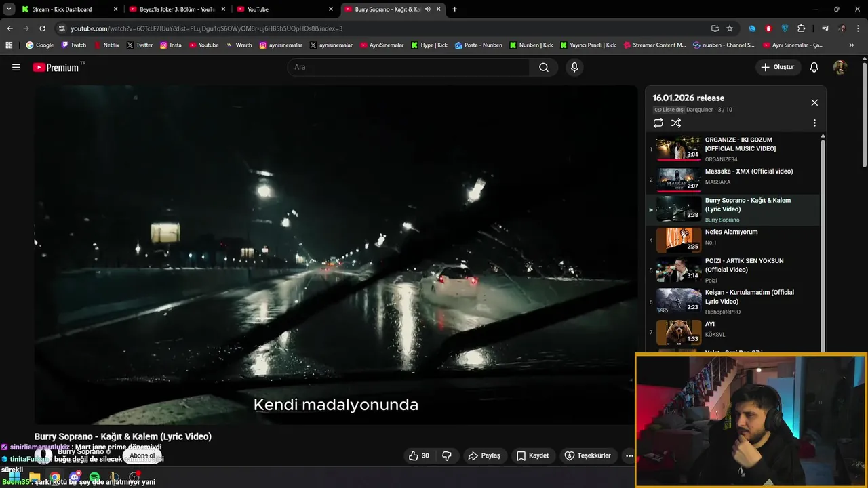Click the Abone ol subscribe button
The width and height of the screenshot is (868, 488).
pyautogui.click(x=142, y=455)
